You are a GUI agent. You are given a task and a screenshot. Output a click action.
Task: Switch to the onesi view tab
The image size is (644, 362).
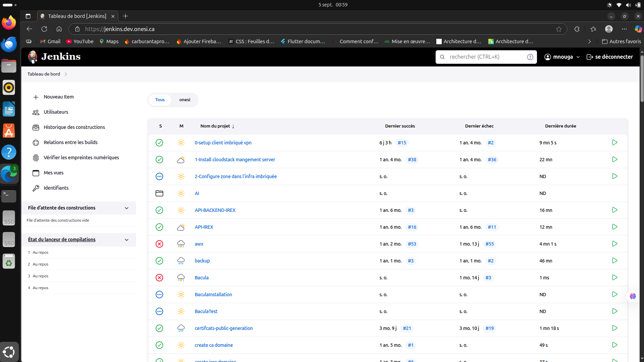185,100
